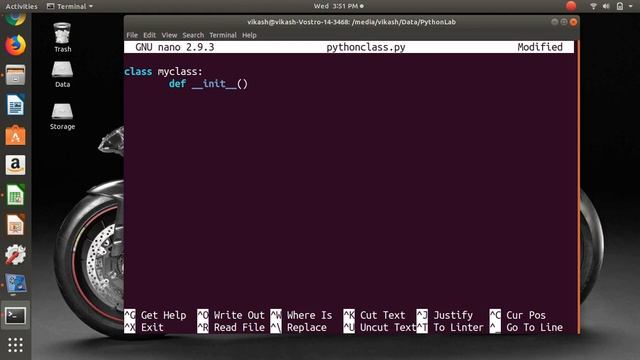The width and height of the screenshot is (640, 360).
Task: Open the Activities overview
Action: tap(21, 6)
